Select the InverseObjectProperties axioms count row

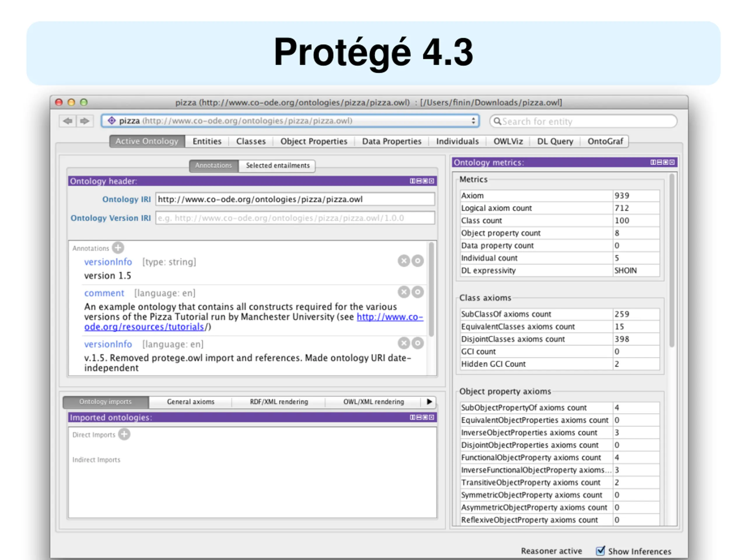coord(560,433)
